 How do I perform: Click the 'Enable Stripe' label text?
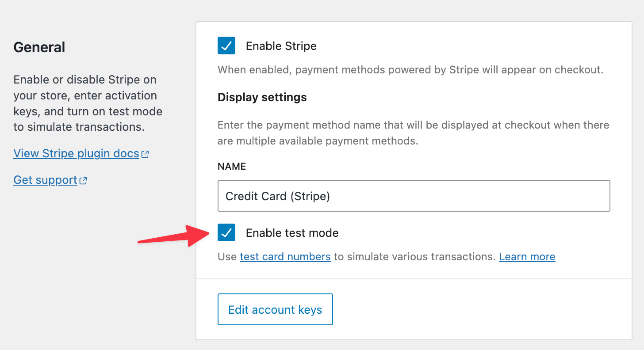click(281, 46)
